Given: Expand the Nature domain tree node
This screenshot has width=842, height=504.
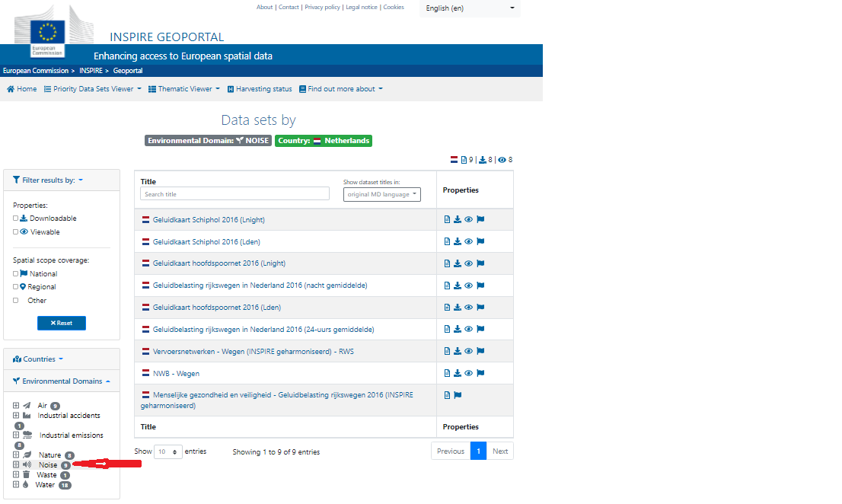Looking at the screenshot, I should pyautogui.click(x=16, y=455).
